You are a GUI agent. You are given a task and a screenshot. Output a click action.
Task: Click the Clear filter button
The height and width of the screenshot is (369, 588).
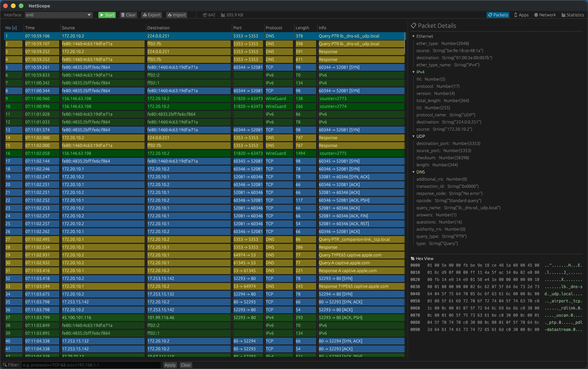coord(186,365)
